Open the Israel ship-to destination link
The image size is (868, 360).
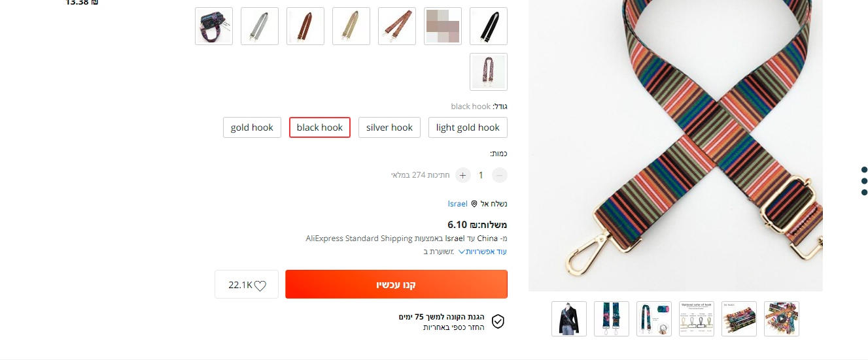tap(458, 204)
